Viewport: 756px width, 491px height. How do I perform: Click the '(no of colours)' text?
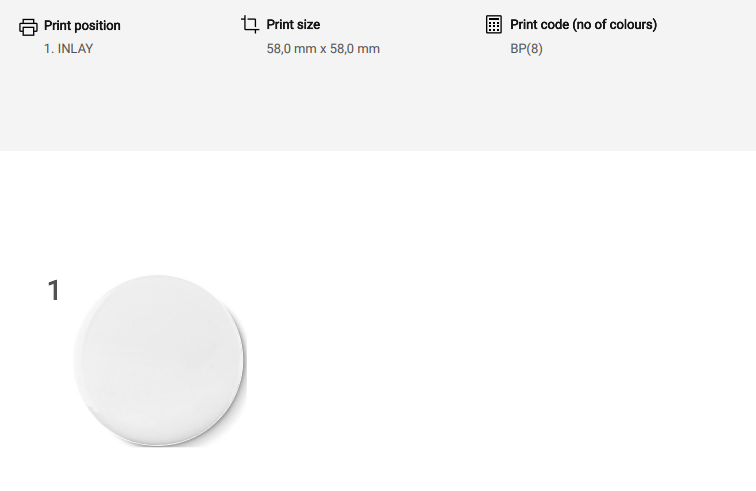614,25
